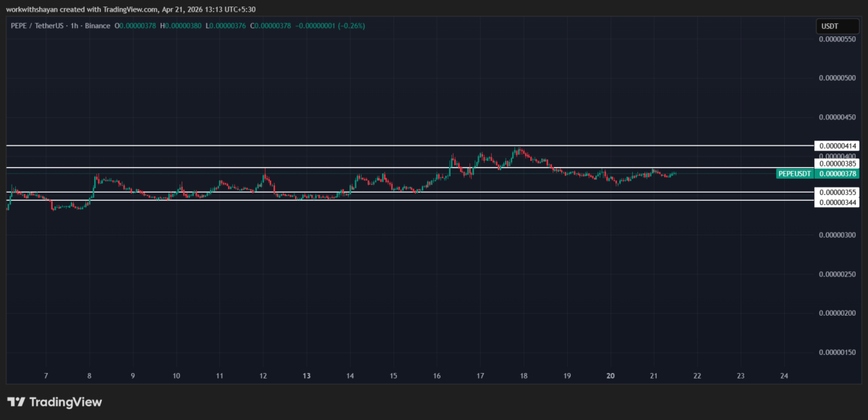Screen dimensions: 868x420
Task: Click date 24 on the time axis
Action: 784,376
